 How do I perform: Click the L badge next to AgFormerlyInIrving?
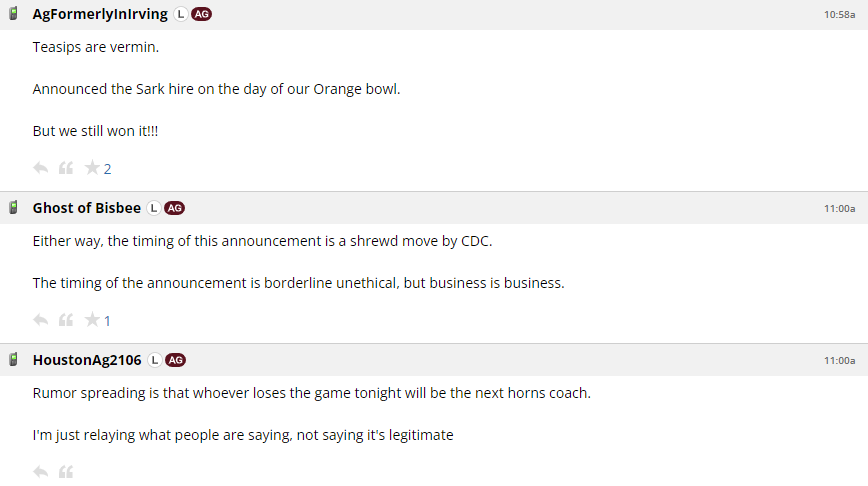click(x=180, y=15)
